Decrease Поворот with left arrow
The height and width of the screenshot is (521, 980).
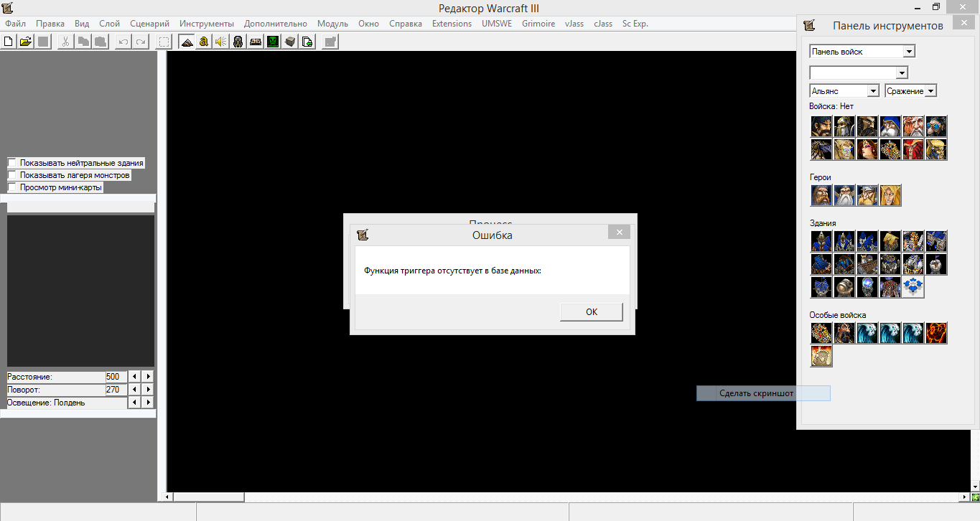(x=134, y=390)
